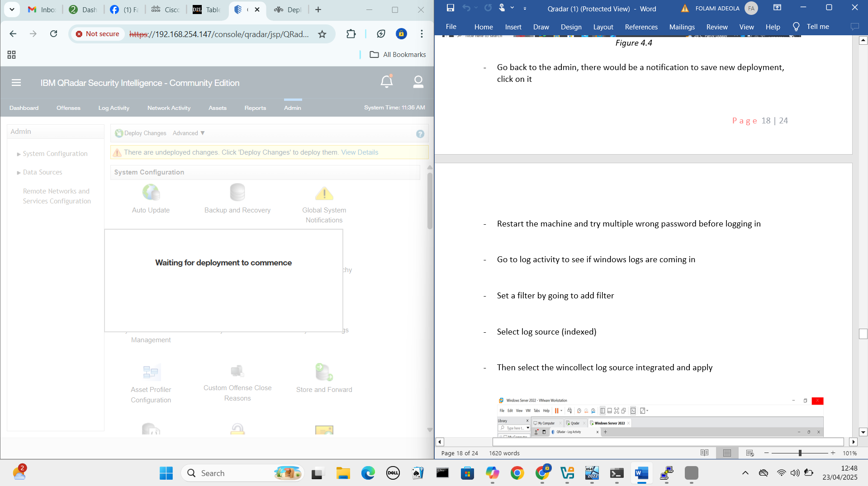This screenshot has width=868, height=486.
Task: Open Windows Start menu
Action: 166,473
